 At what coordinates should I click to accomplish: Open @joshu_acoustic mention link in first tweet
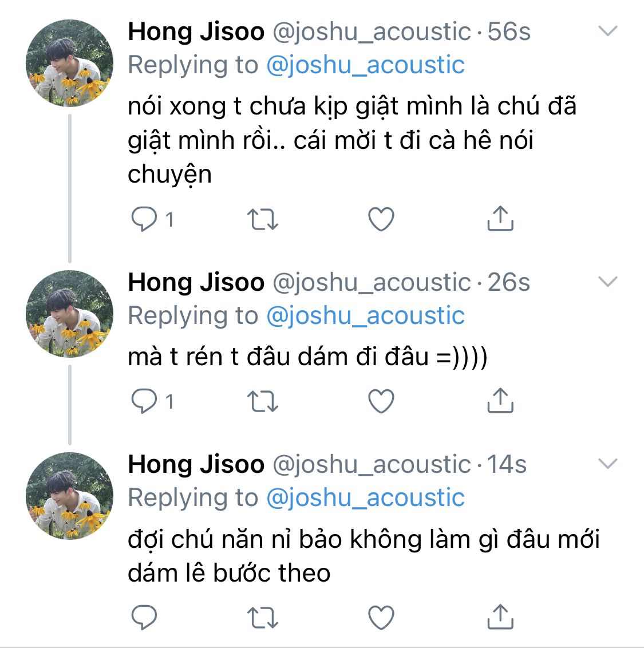tap(365, 65)
